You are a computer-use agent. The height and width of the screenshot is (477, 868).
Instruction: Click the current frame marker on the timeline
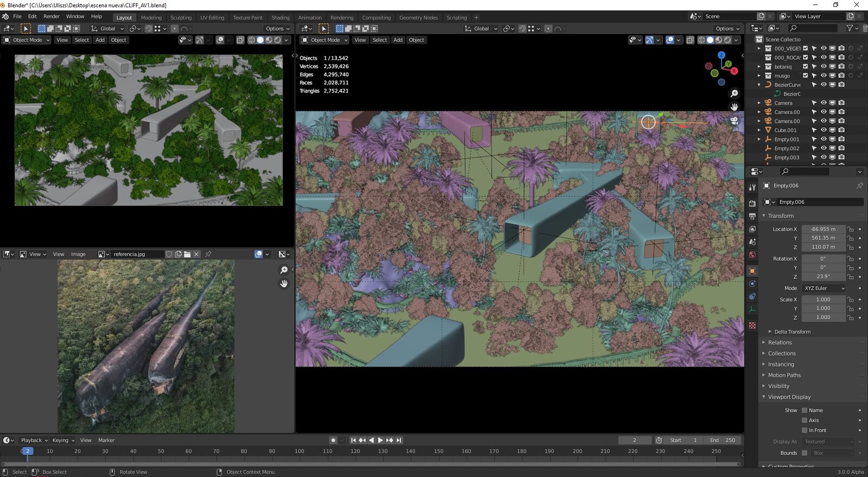[x=28, y=451]
